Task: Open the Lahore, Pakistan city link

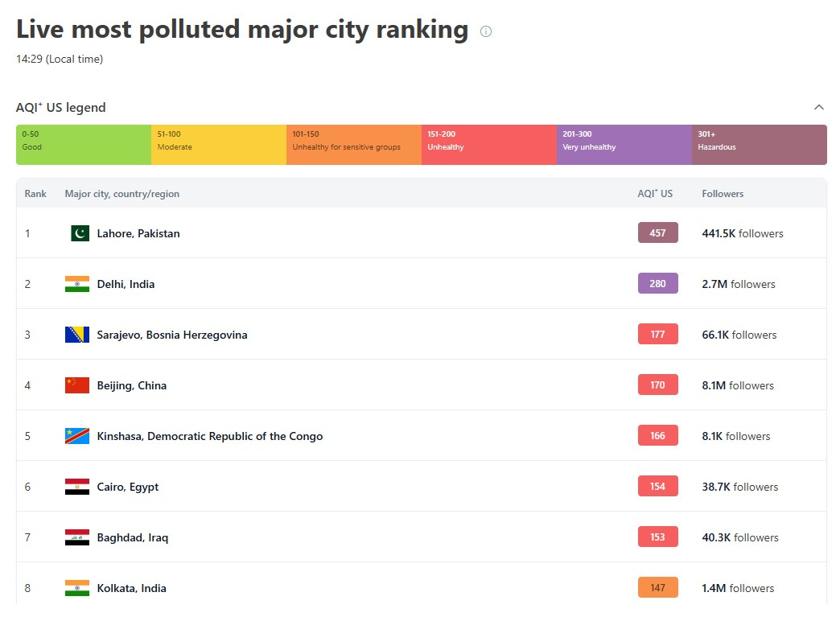Action: 138,233
